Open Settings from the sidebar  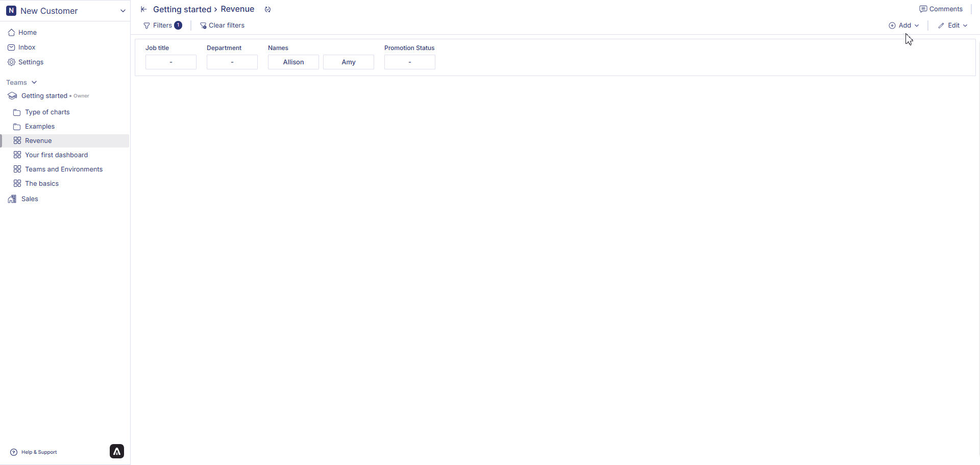coord(31,62)
